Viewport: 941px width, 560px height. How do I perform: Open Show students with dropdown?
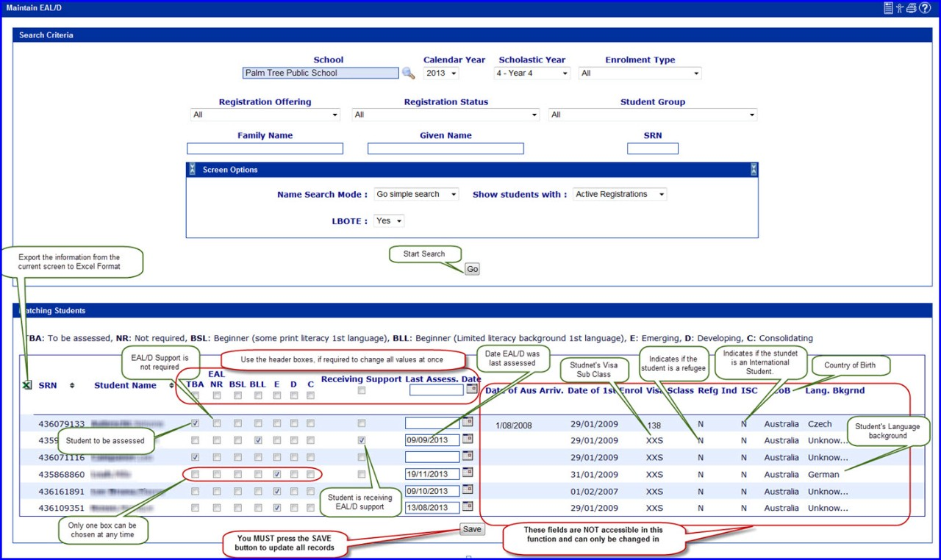620,194
